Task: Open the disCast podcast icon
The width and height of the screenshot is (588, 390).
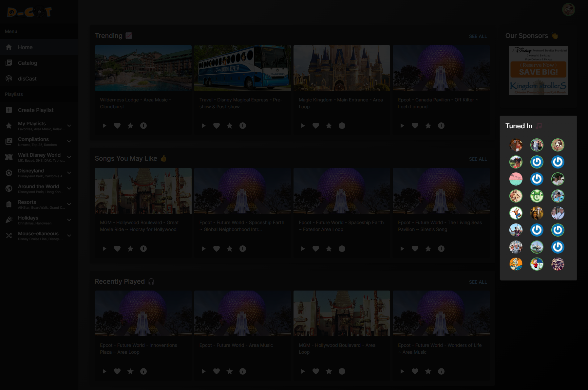Action: [x=9, y=79]
